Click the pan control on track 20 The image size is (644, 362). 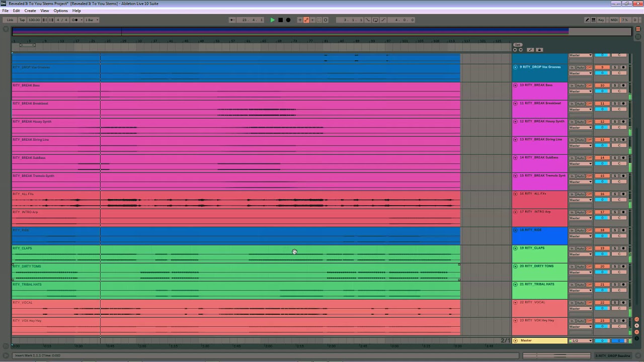619,273
